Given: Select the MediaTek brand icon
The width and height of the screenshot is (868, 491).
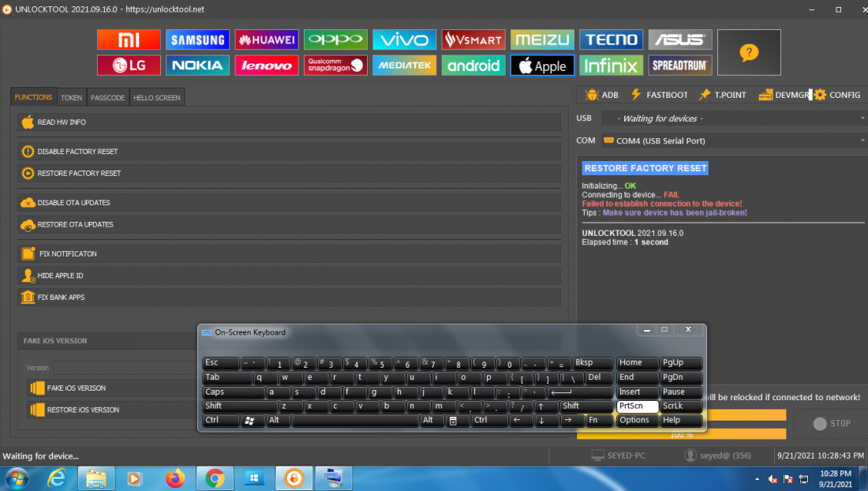Looking at the screenshot, I should (x=405, y=66).
